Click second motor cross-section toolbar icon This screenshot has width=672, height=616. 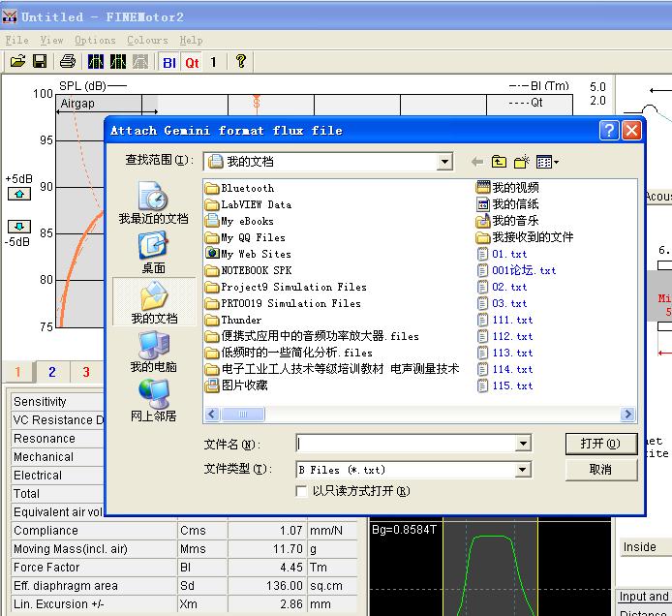118,62
